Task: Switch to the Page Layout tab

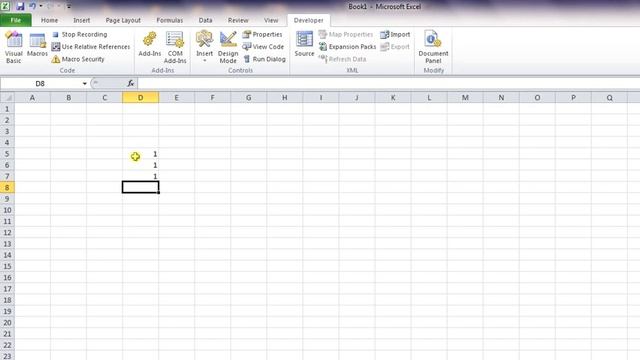Action: tap(123, 20)
